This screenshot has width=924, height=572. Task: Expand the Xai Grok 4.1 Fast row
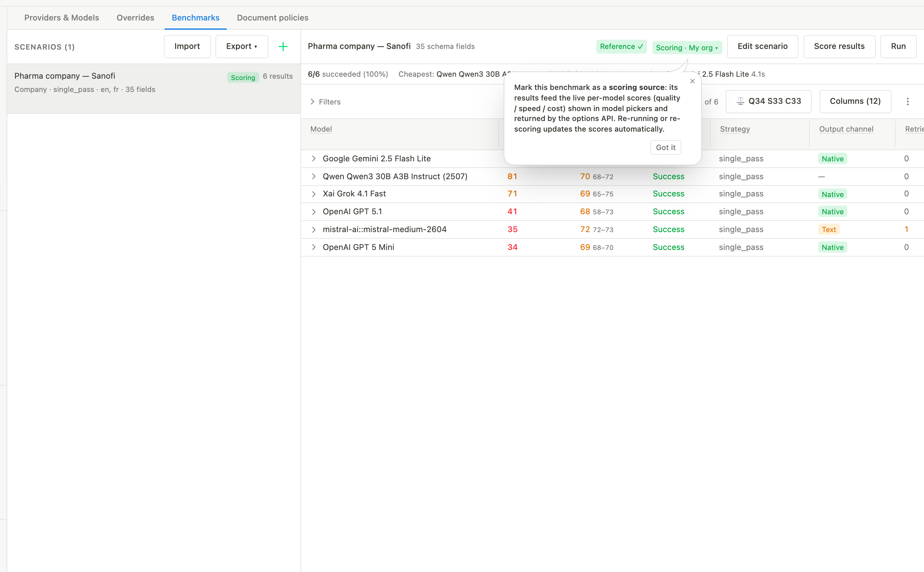pyautogui.click(x=313, y=194)
